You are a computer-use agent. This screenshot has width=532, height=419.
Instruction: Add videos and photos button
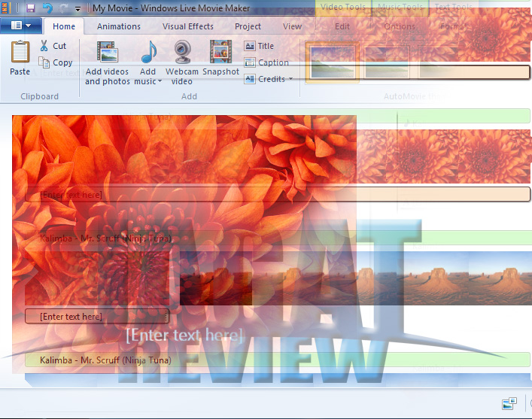107,62
